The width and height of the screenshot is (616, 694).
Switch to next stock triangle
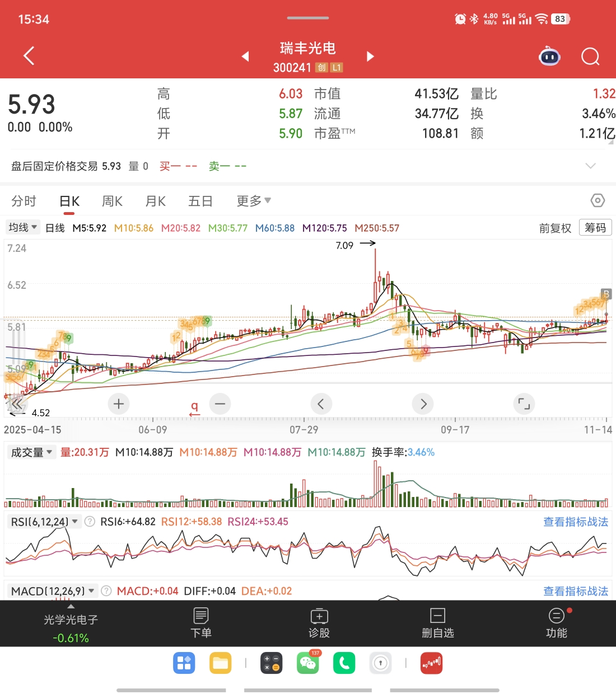point(370,56)
